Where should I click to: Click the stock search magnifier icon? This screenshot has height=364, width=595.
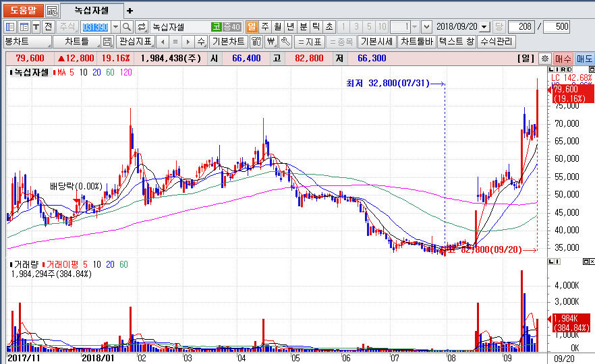[x=127, y=27]
